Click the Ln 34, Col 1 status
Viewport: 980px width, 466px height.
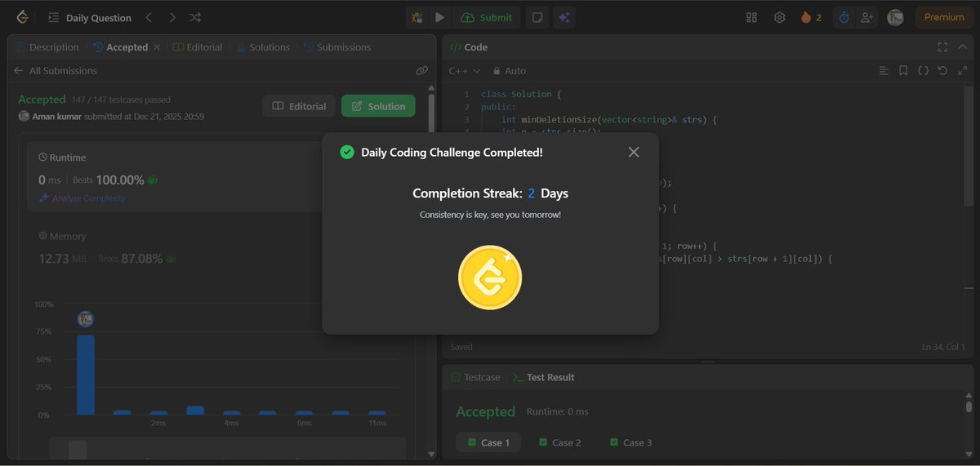943,347
